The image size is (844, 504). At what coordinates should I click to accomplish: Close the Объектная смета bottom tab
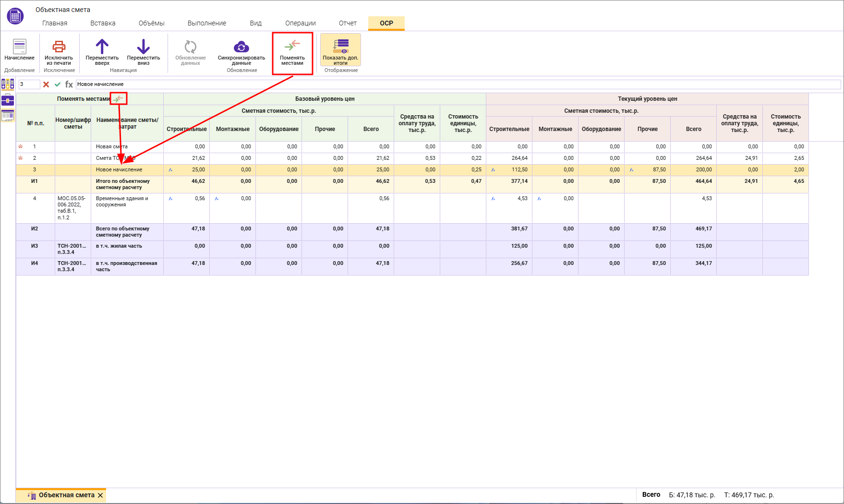click(x=100, y=495)
